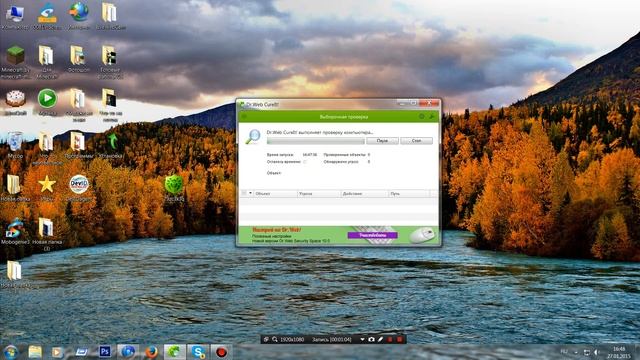This screenshot has height=360, width=640.
Task: Open the purple Dr.Web upgrade banner button
Action: (x=372, y=236)
